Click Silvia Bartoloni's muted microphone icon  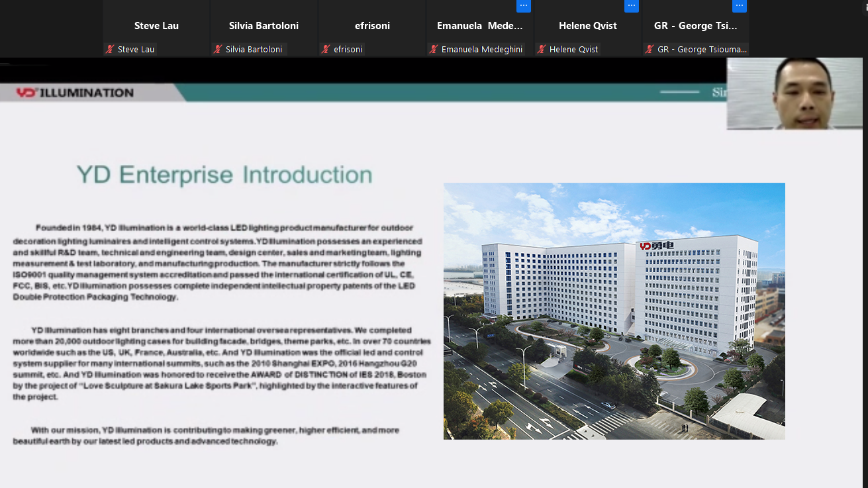218,50
